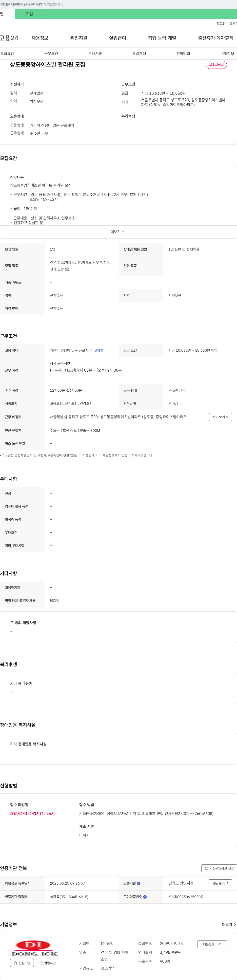Click the 로그인 link
The height and width of the screenshot is (980, 237).
(221, 24)
